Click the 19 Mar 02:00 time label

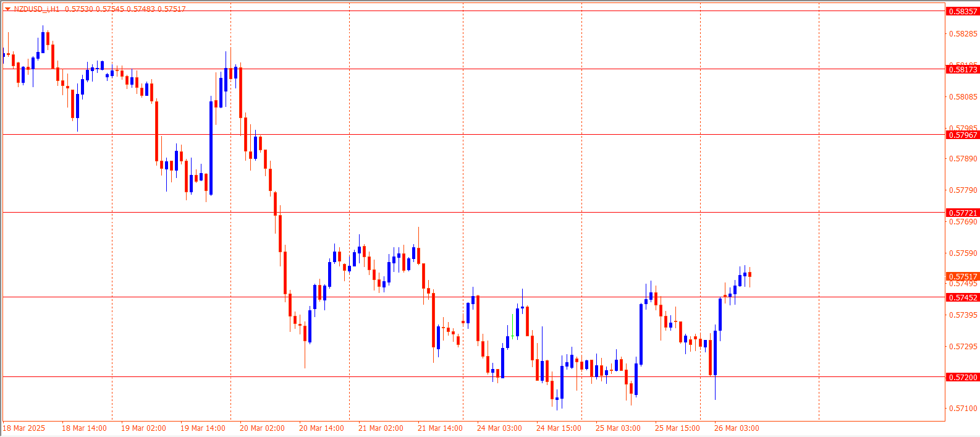tap(143, 428)
